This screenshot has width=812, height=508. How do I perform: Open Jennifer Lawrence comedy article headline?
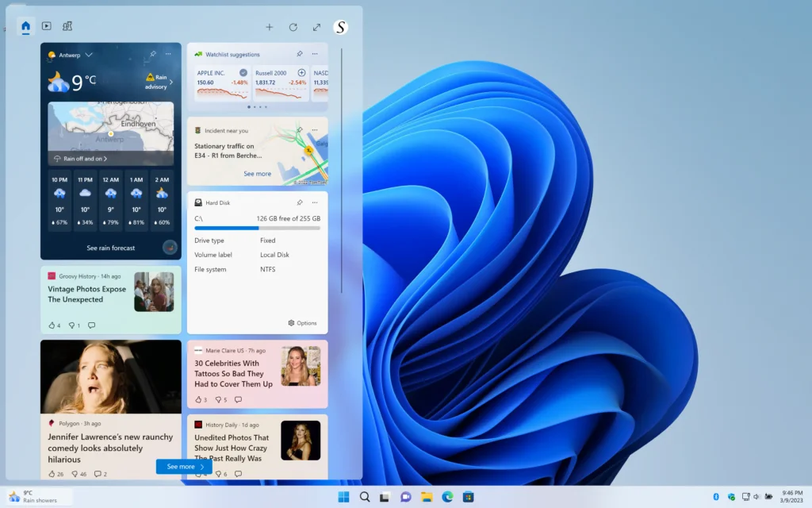point(110,448)
